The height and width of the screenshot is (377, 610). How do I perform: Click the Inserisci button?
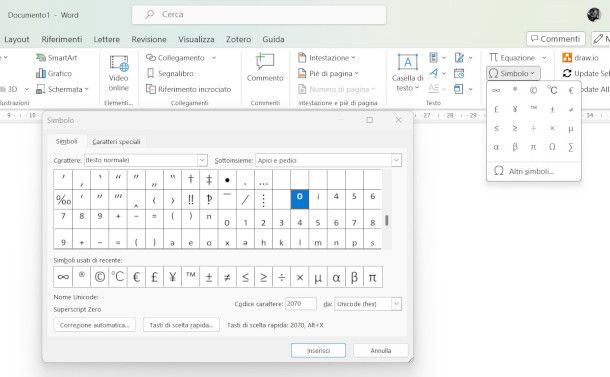(x=318, y=351)
